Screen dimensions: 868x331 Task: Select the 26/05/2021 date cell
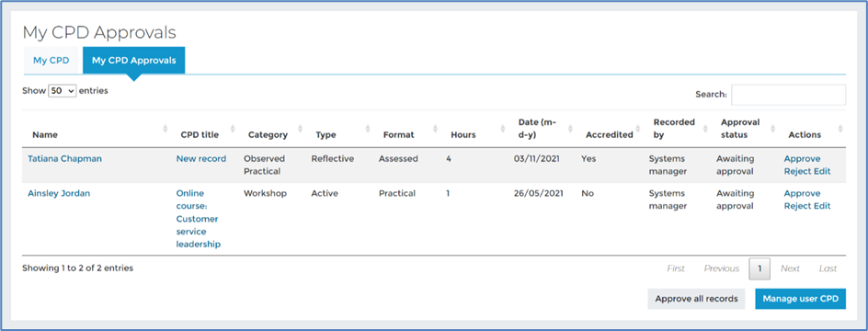538,194
